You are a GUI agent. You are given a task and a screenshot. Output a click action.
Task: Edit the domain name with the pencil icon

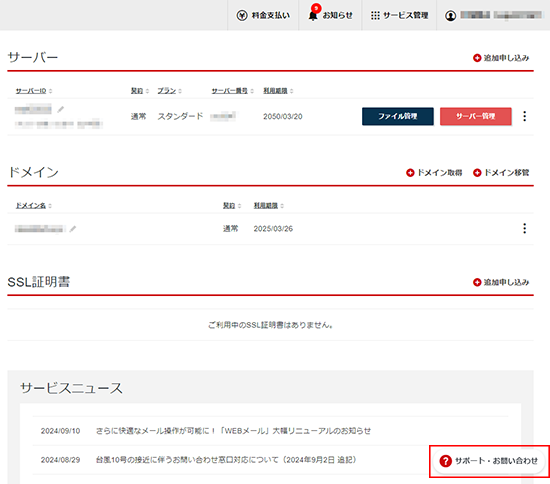[73, 229]
